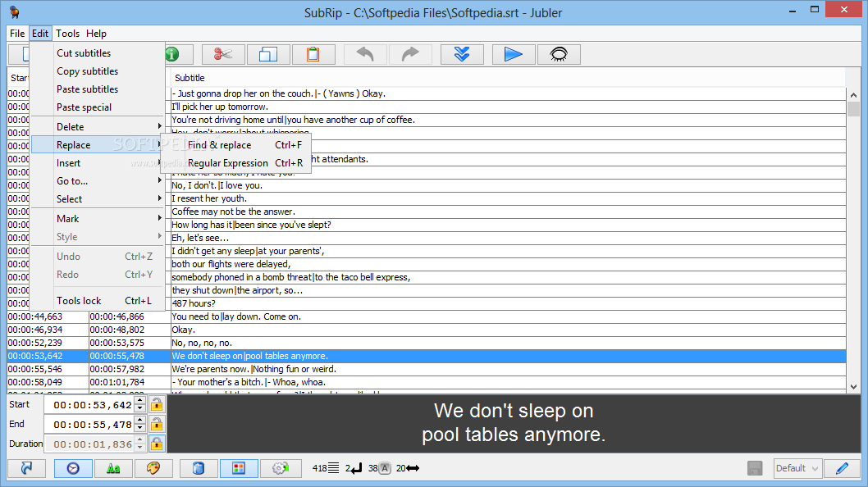
Task: Click the clipboard paste toolbar icon
Action: tap(313, 54)
